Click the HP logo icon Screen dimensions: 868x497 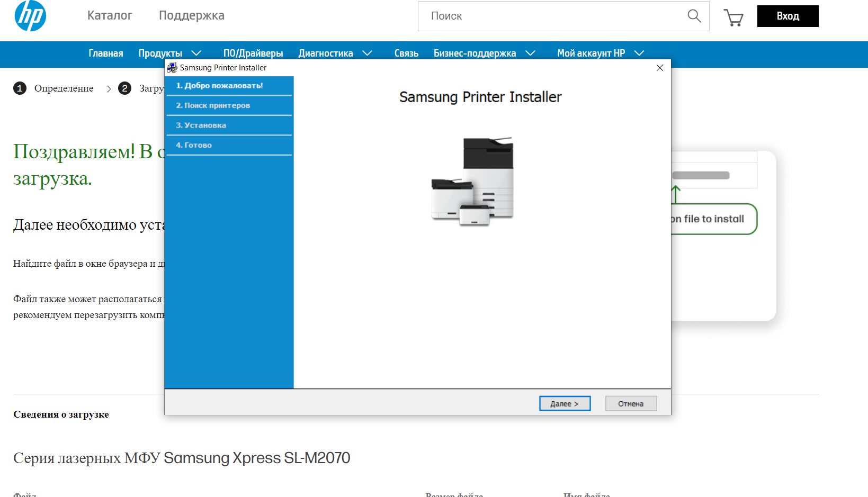click(x=30, y=15)
